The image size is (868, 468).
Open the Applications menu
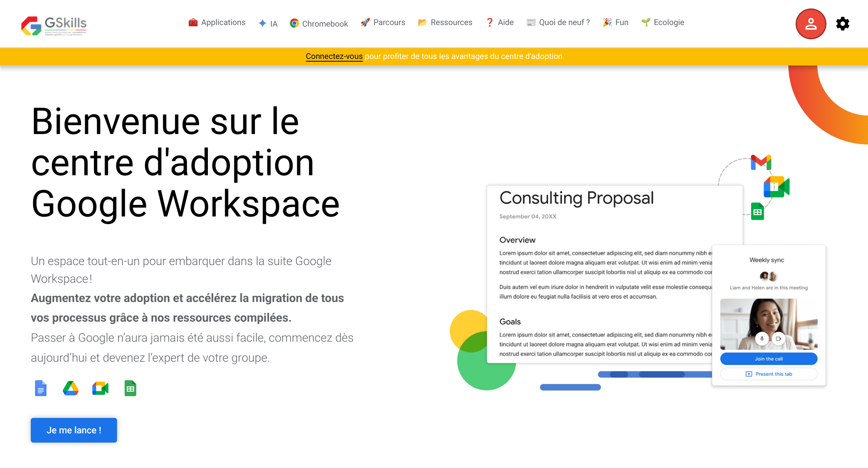pyautogui.click(x=217, y=22)
